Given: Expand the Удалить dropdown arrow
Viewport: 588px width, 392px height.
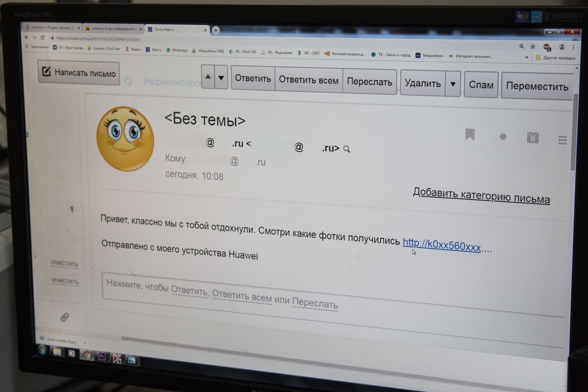Looking at the screenshot, I should (453, 84).
